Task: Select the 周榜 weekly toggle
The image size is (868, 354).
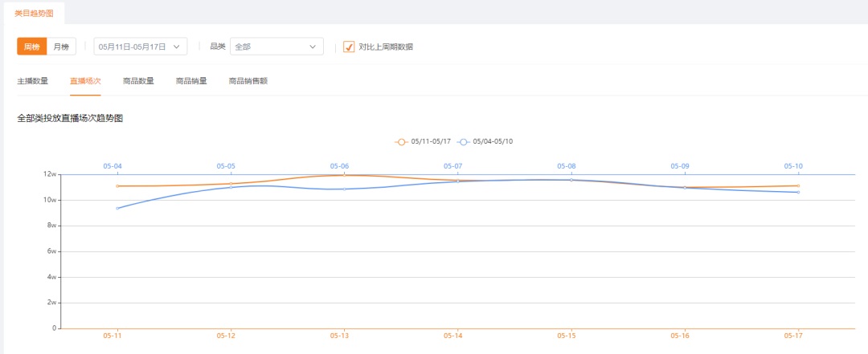Action: point(32,47)
